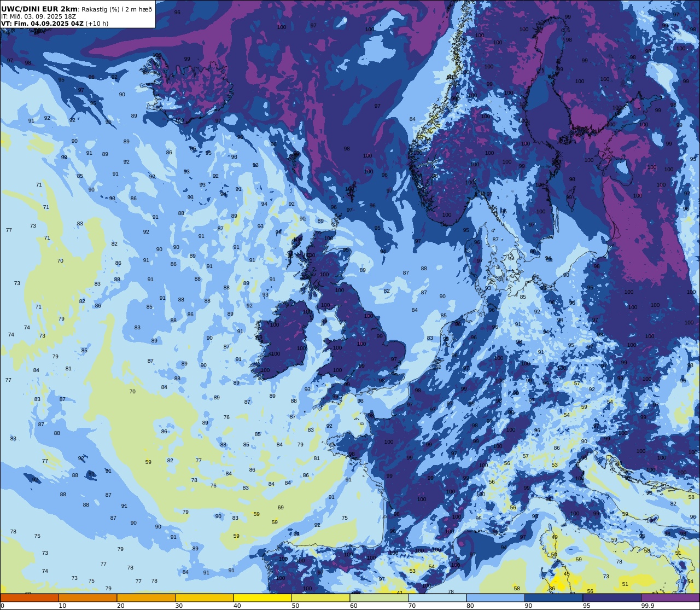
Task: Click the humidity value 69 on the map
Action: 281,508
